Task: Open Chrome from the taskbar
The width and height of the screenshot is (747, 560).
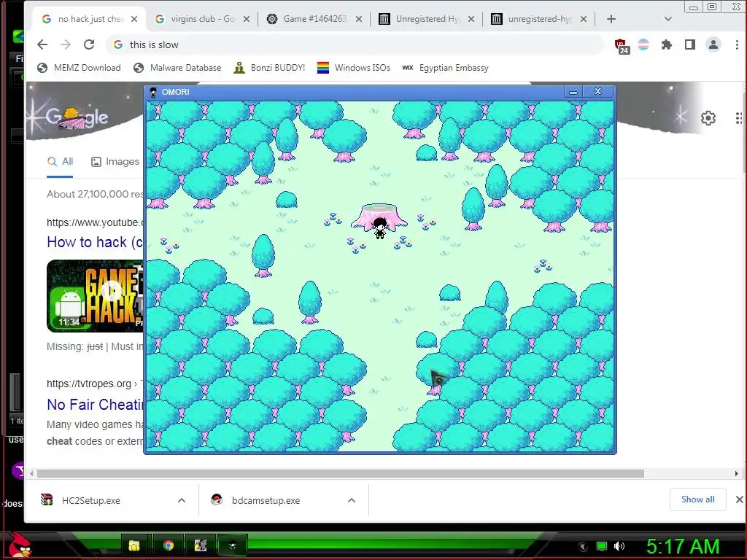Action: pyautogui.click(x=168, y=545)
